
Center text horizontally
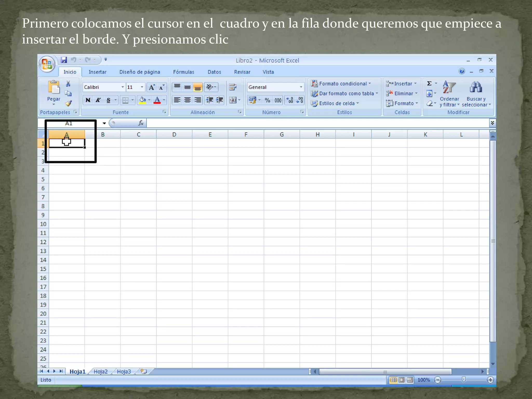(187, 100)
